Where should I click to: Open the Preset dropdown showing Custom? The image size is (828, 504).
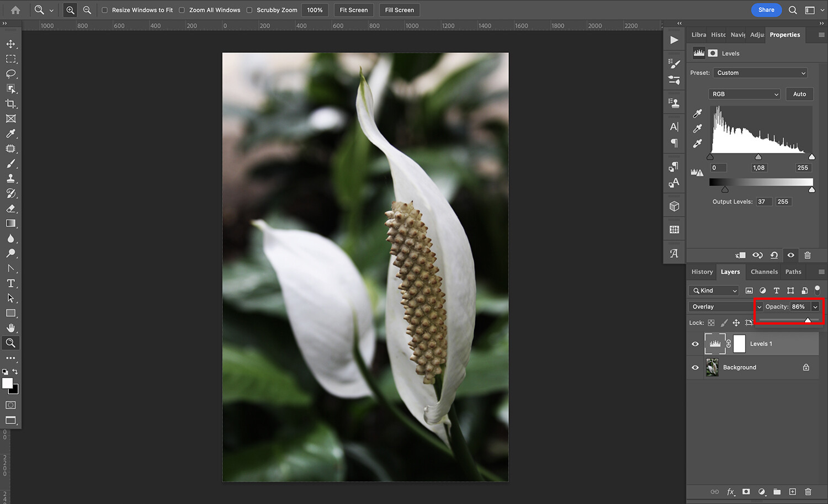click(x=760, y=72)
